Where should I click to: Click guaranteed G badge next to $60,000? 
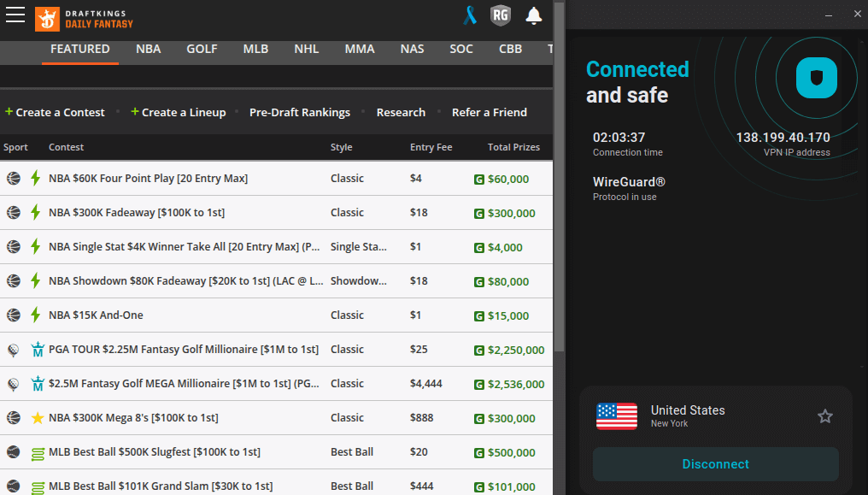point(478,180)
